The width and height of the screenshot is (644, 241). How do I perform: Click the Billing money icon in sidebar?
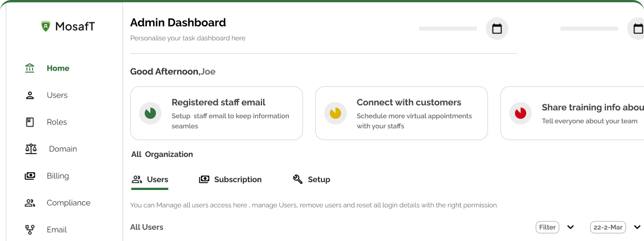coord(30,176)
